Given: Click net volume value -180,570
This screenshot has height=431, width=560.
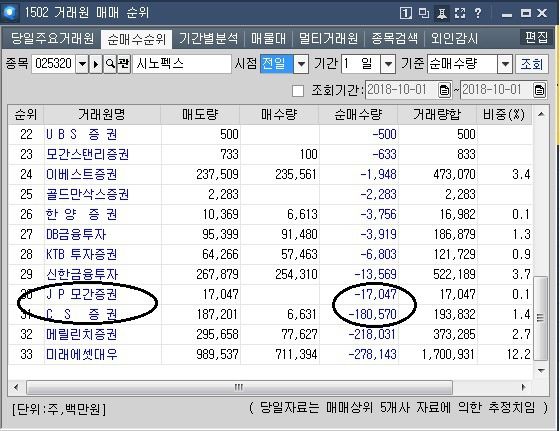Looking at the screenshot, I should pos(372,315).
